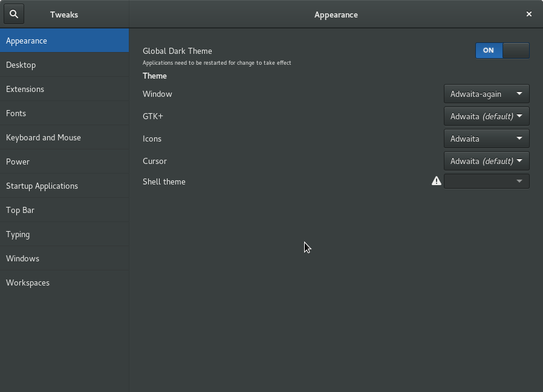
Task: Go to Top Bar settings
Action: click(64, 210)
